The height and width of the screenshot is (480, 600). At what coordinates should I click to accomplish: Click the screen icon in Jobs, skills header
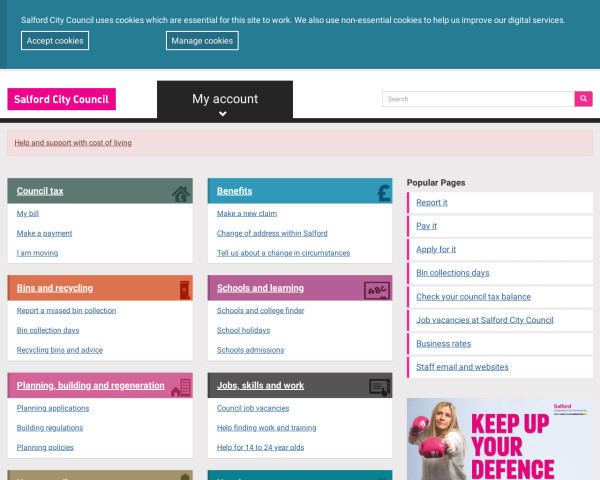[x=380, y=387]
